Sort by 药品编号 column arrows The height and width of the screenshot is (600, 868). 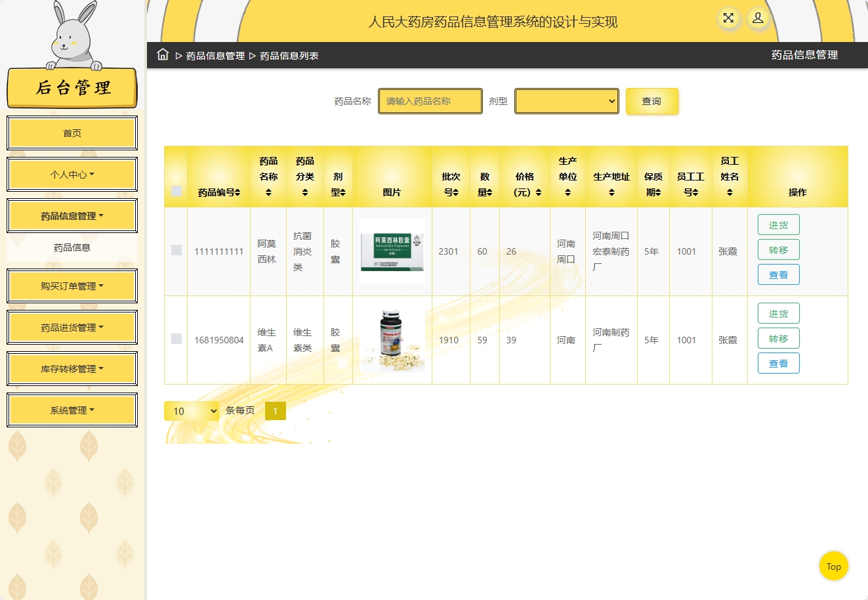238,192
